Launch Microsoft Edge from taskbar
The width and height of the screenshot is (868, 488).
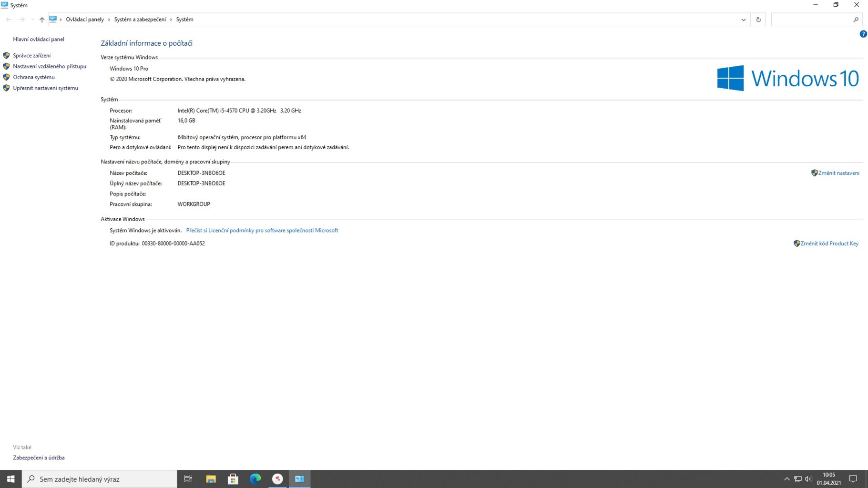(x=255, y=479)
